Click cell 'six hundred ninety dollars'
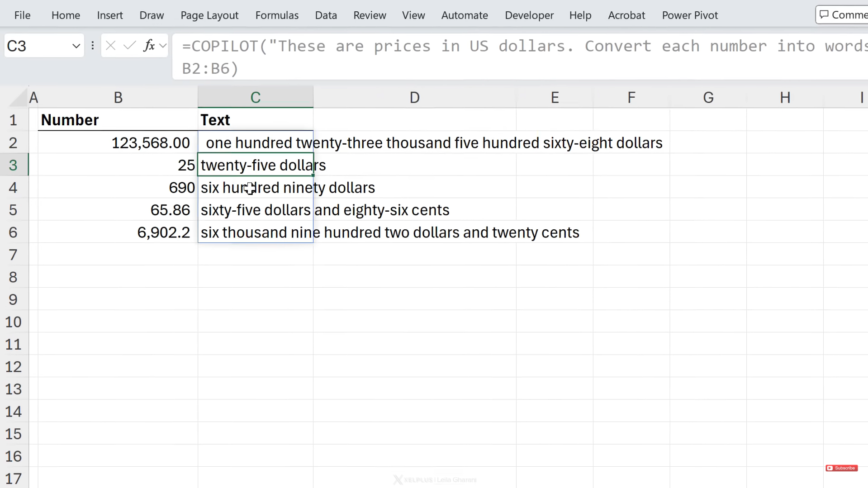Viewport: 868px width, 488px height. (x=256, y=187)
